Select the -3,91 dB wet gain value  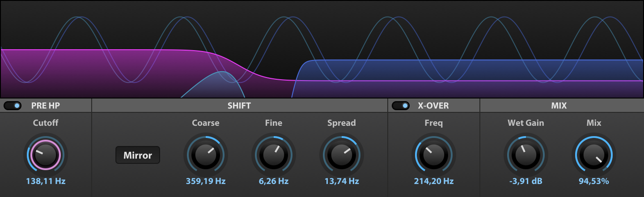tap(526, 181)
